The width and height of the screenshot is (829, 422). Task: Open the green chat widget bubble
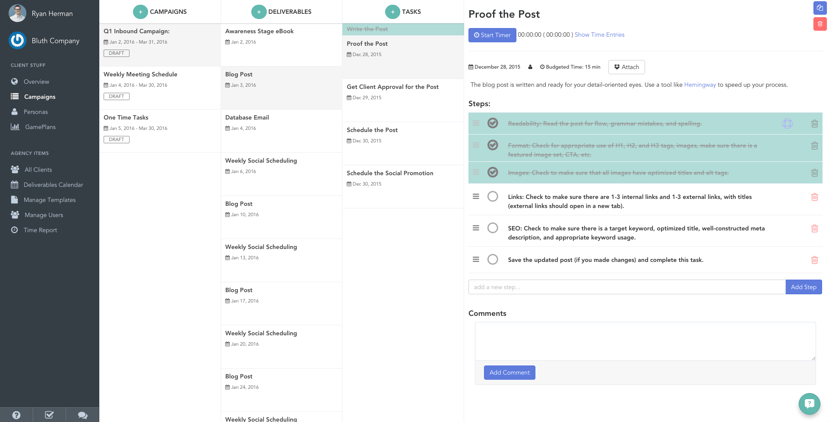point(809,403)
